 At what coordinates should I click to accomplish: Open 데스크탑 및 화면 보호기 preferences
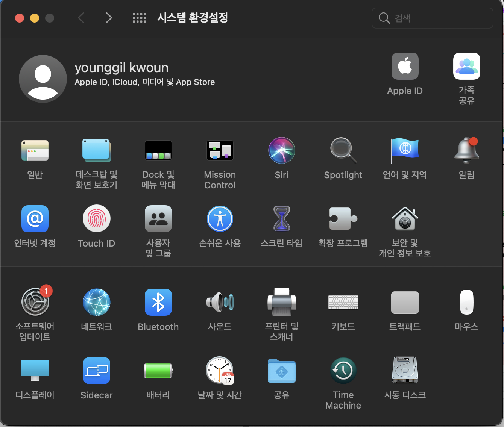97,150
